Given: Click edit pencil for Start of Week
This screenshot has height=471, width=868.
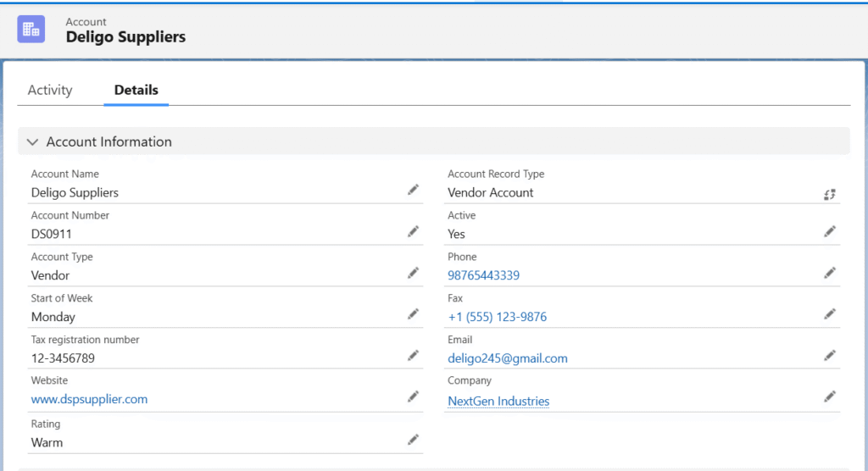Looking at the screenshot, I should tap(413, 315).
